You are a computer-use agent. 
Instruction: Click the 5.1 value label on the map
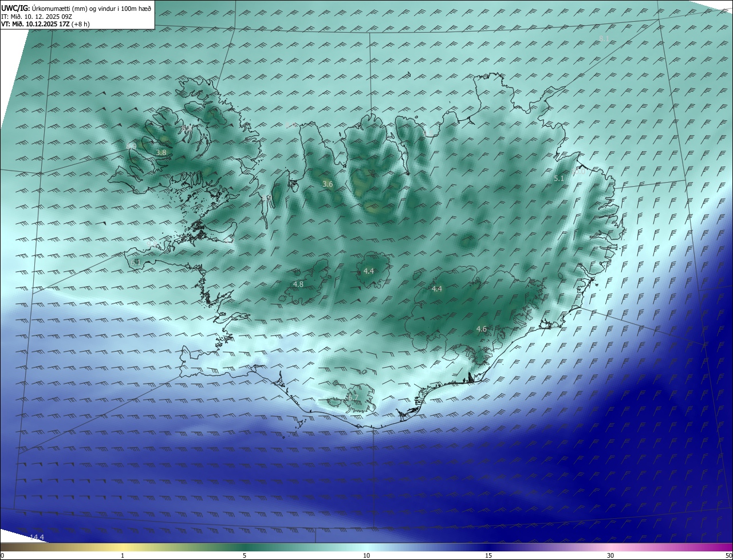tap(559, 179)
